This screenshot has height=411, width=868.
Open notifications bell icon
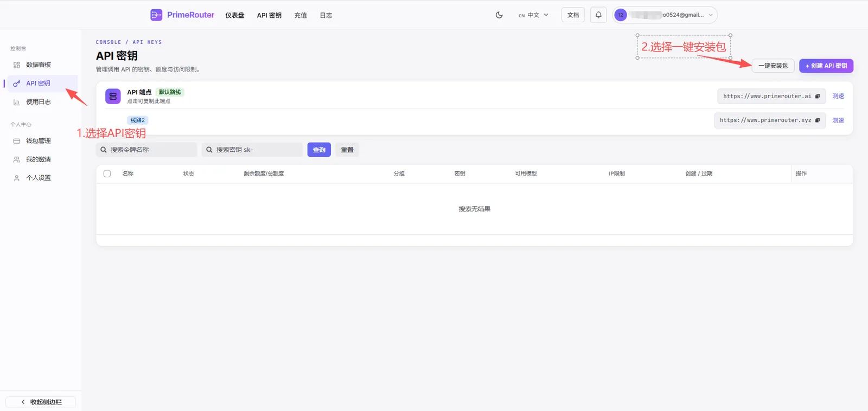tap(598, 15)
